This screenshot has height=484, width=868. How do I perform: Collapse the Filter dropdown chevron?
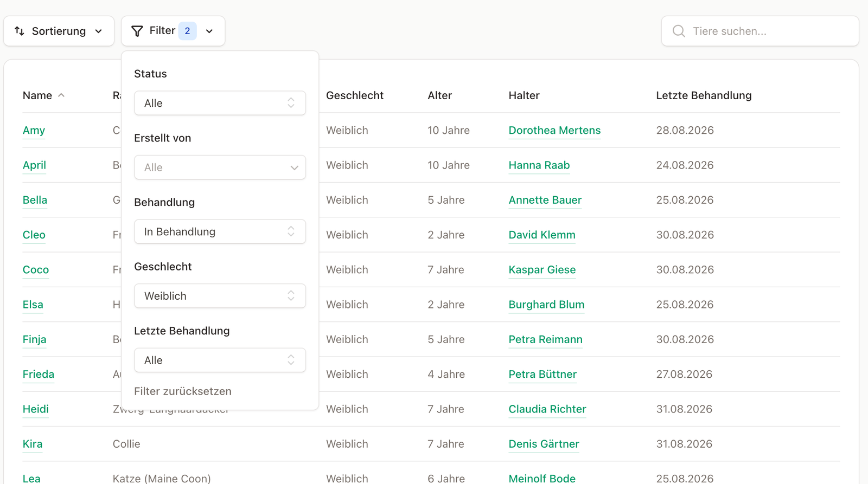click(x=209, y=31)
